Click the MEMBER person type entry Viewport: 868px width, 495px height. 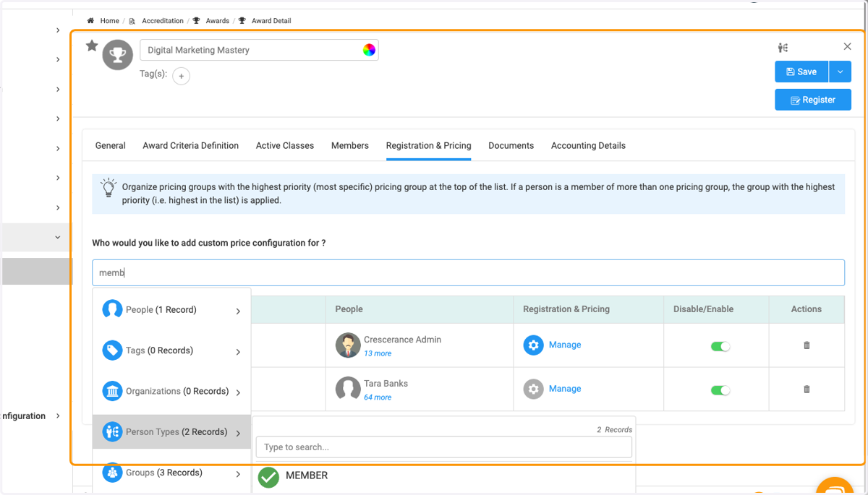tap(307, 475)
